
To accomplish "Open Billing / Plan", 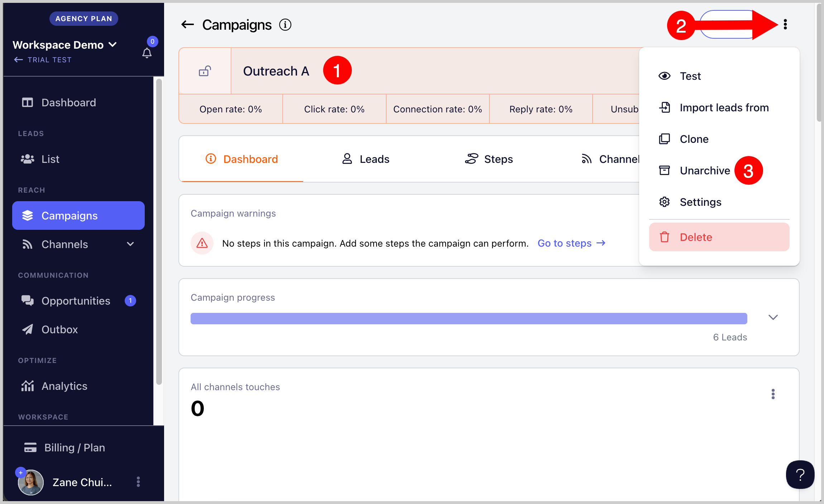I will 64,447.
